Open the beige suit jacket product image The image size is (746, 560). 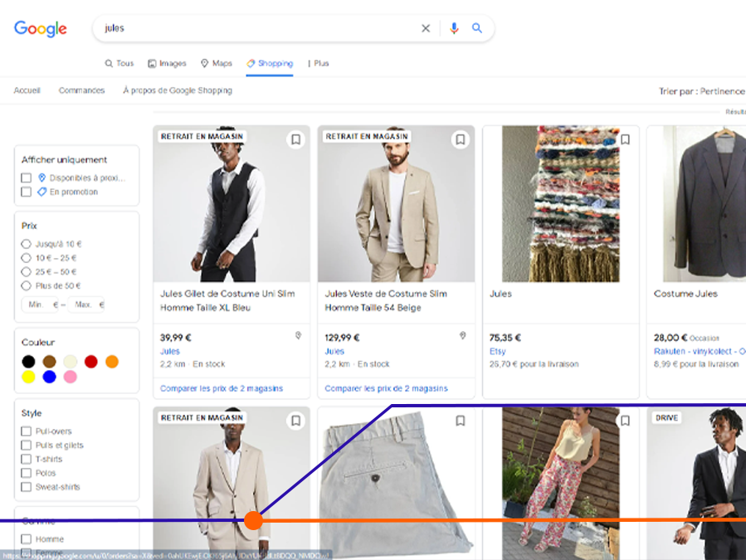[x=397, y=203]
